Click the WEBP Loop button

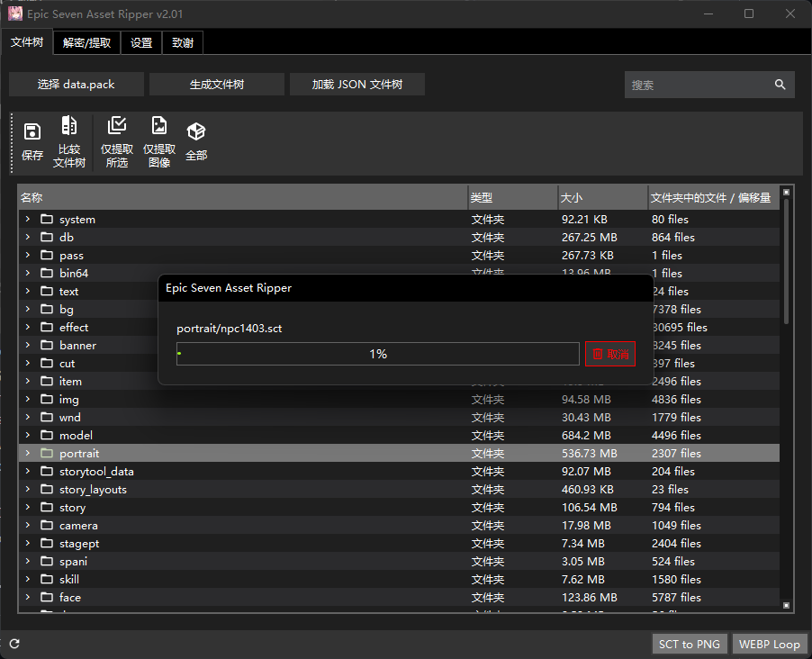pyautogui.click(x=770, y=644)
